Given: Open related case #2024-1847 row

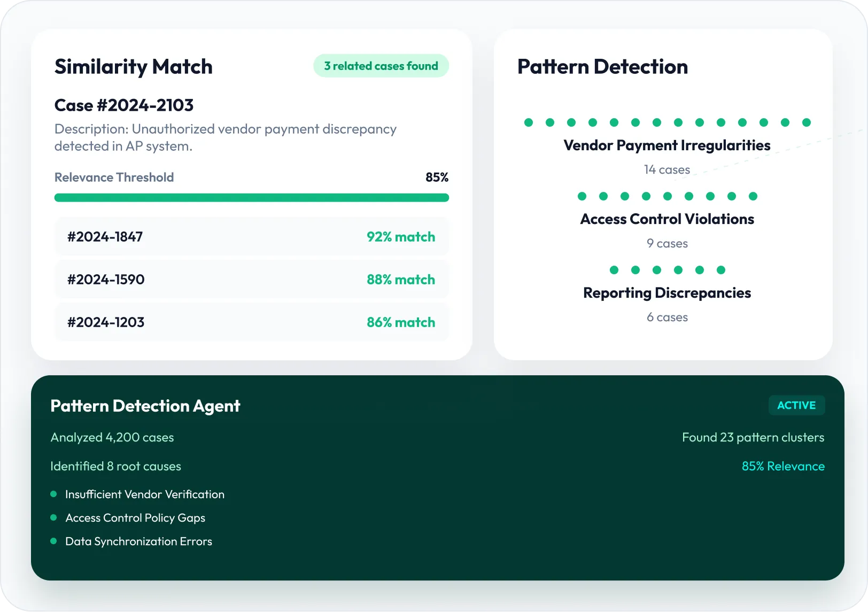Looking at the screenshot, I should click(x=251, y=237).
